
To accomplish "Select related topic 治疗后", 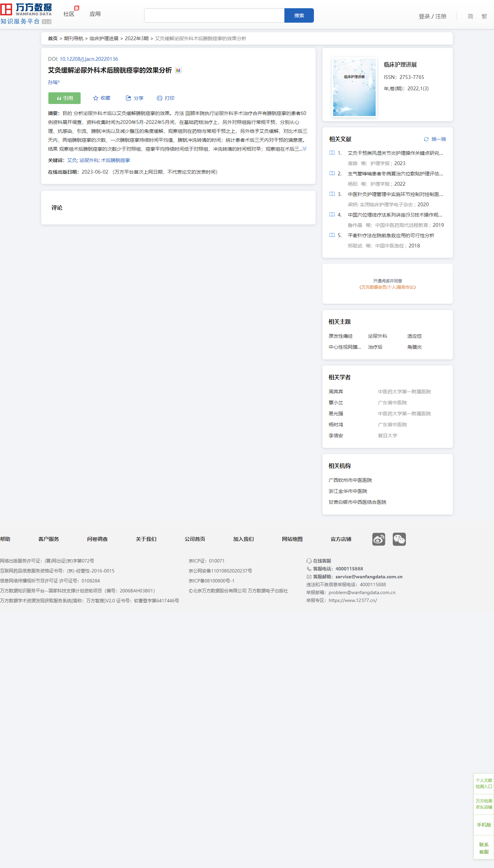I will coord(375,347).
